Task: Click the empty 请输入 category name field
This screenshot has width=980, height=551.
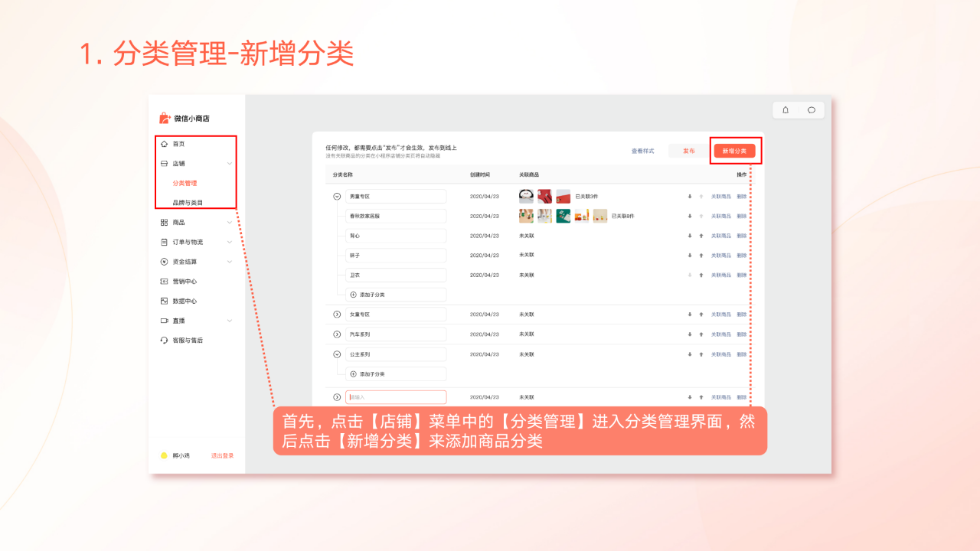Action: click(396, 397)
